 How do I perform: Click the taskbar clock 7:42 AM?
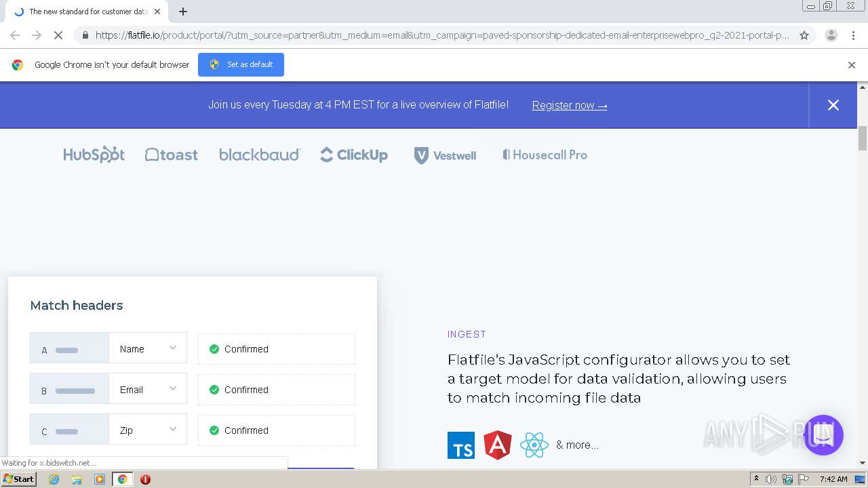(x=833, y=479)
